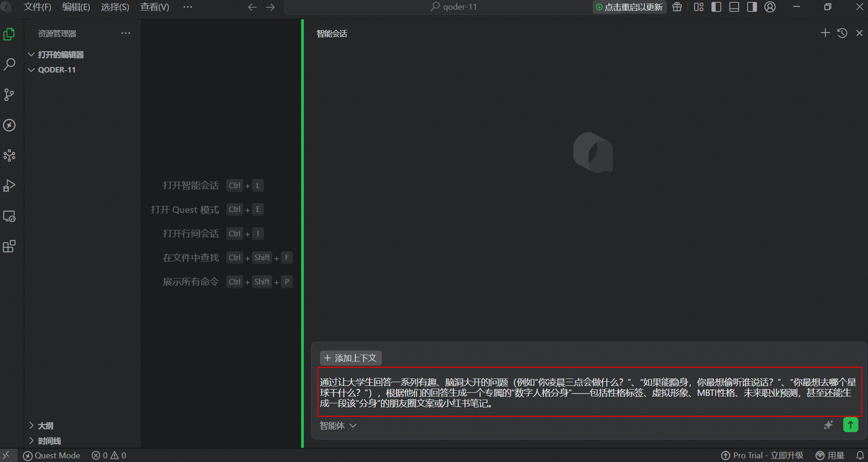Send the chat message with green arrow
This screenshot has width=868, height=462.
coord(851,425)
